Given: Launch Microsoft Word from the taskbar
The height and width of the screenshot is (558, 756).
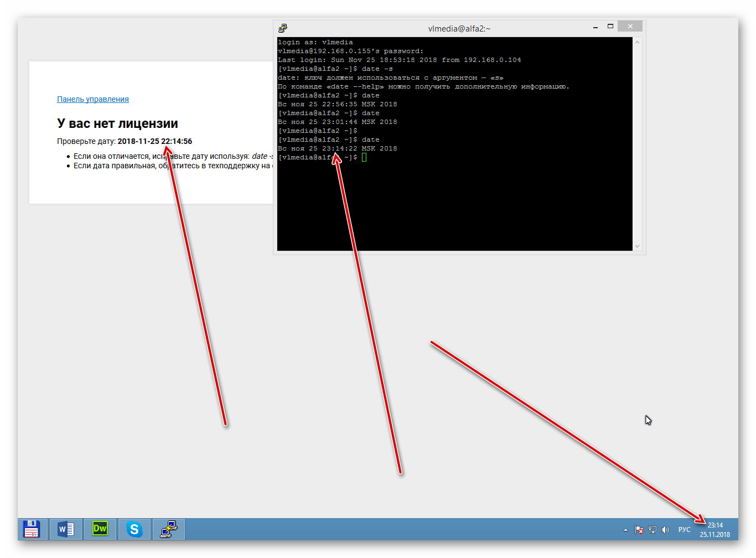Looking at the screenshot, I should [66, 529].
